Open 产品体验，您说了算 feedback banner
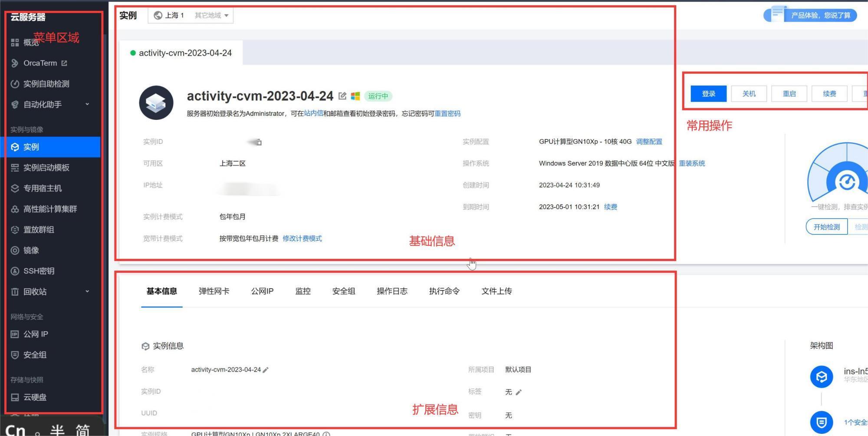The image size is (868, 436). pyautogui.click(x=810, y=15)
